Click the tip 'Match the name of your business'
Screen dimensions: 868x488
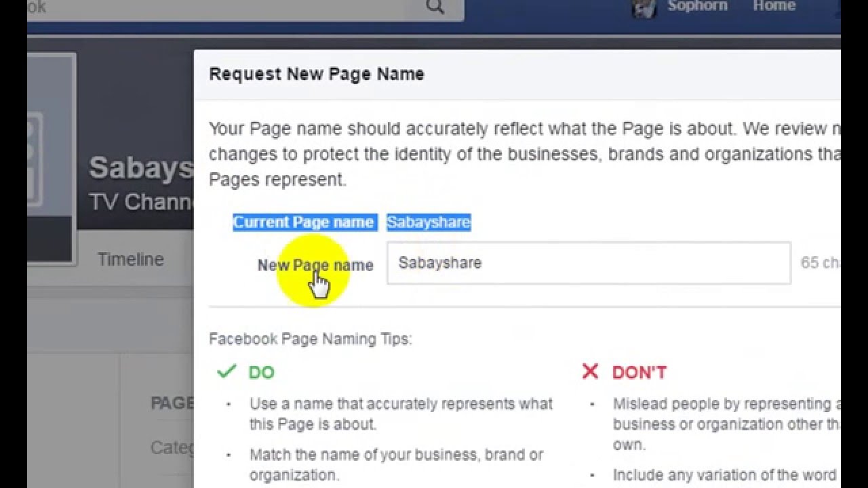click(396, 464)
